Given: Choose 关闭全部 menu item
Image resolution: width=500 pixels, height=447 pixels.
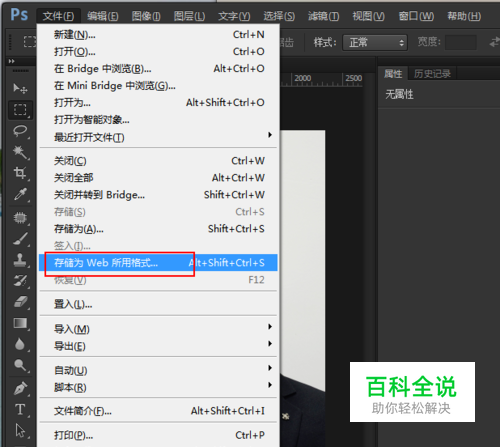Looking at the screenshot, I should coord(158,178).
